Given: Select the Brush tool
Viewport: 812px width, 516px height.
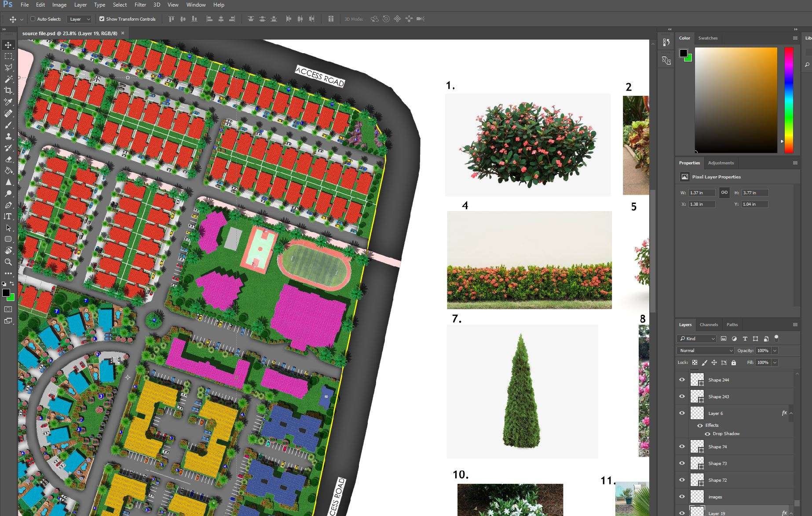Looking at the screenshot, I should pyautogui.click(x=8, y=125).
